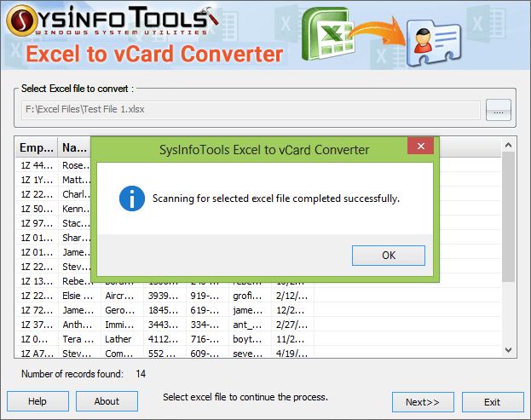Click the cell 3939...
531x420 pixels.
[164, 296]
